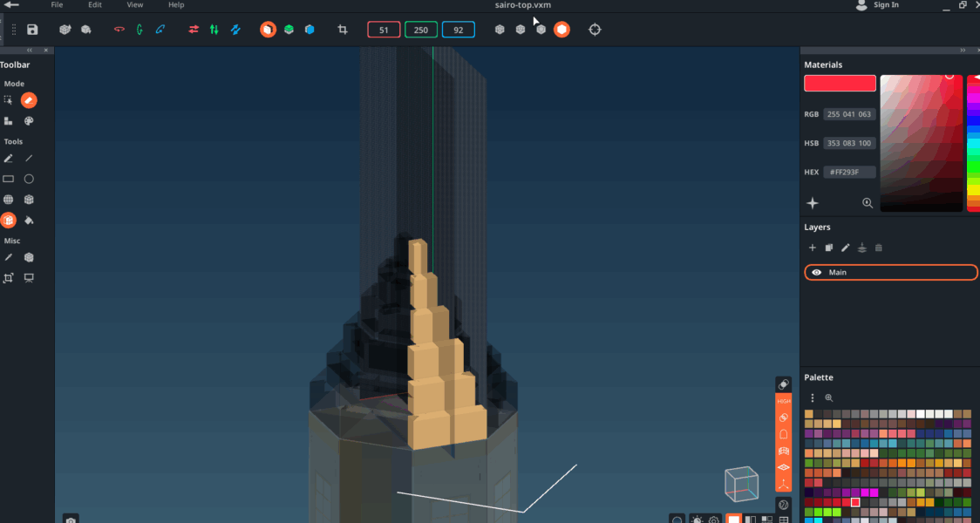980x523 pixels.
Task: Add a new layer with plus icon
Action: point(813,248)
